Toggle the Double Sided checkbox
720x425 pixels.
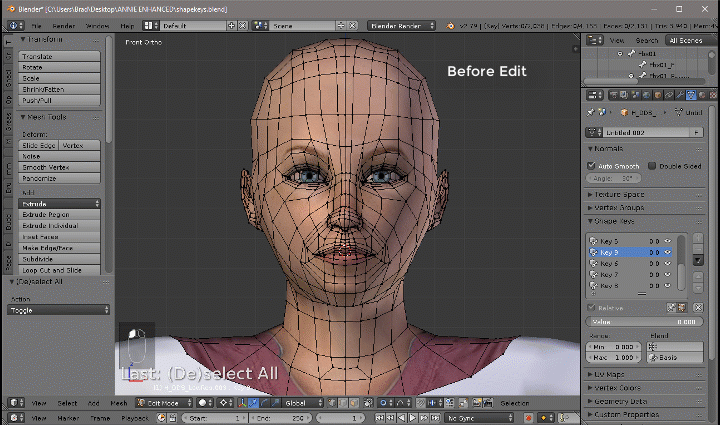652,165
